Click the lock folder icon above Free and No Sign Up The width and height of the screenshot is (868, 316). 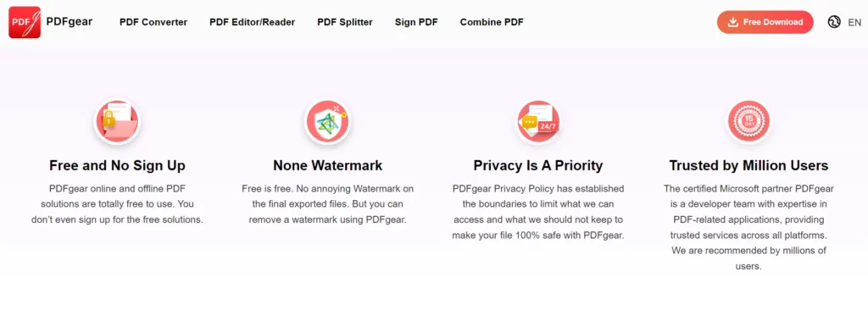(x=117, y=122)
